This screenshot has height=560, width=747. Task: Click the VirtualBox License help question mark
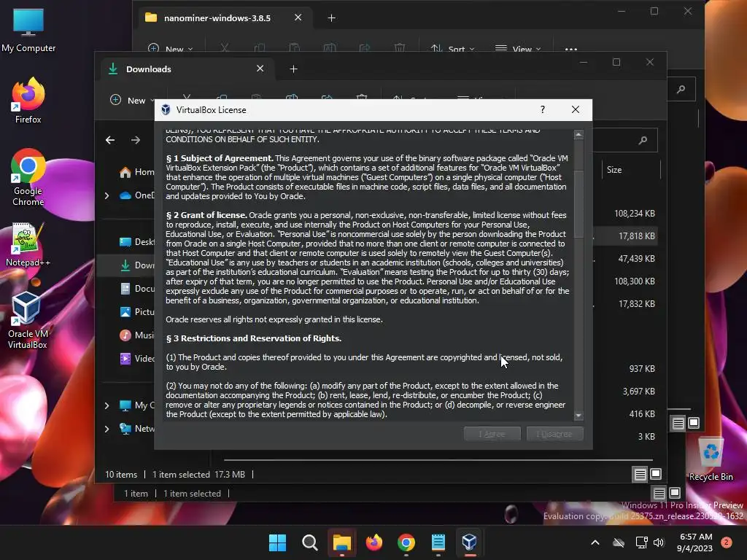click(543, 109)
